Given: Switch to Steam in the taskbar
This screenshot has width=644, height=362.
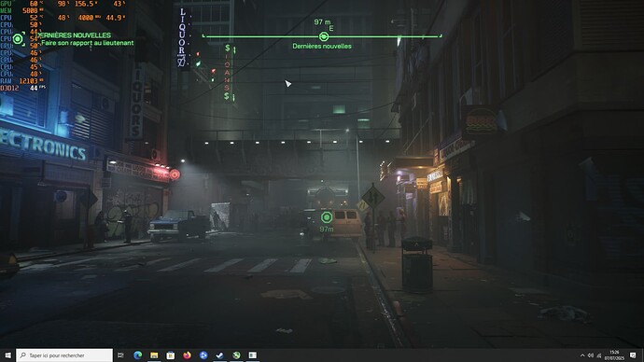Looking at the screenshot, I should [x=219, y=355].
